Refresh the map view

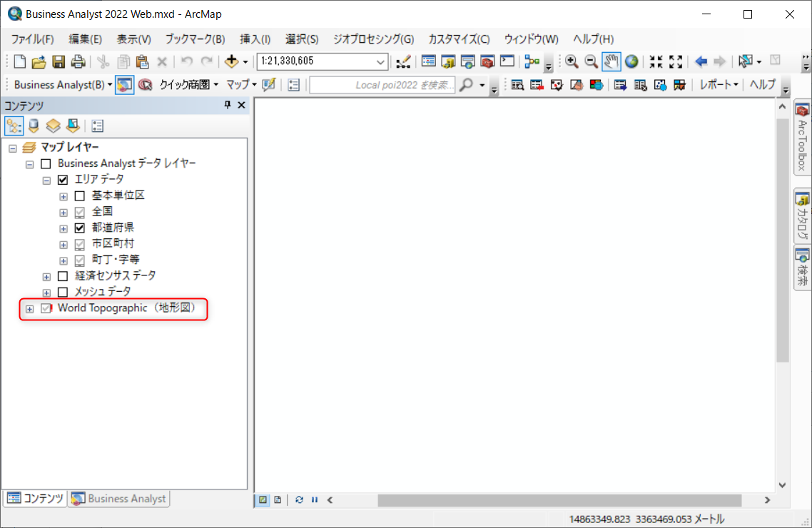point(299,500)
